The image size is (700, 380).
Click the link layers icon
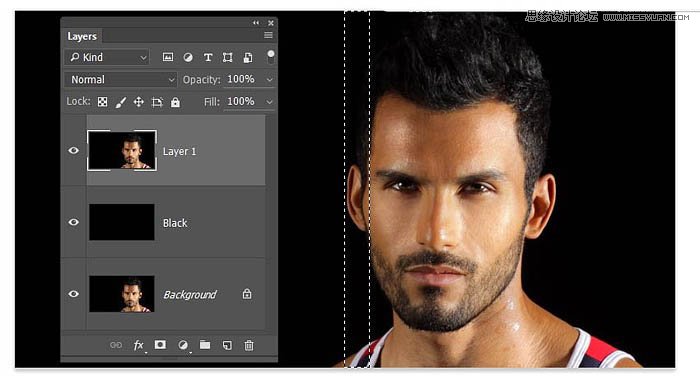point(116,345)
